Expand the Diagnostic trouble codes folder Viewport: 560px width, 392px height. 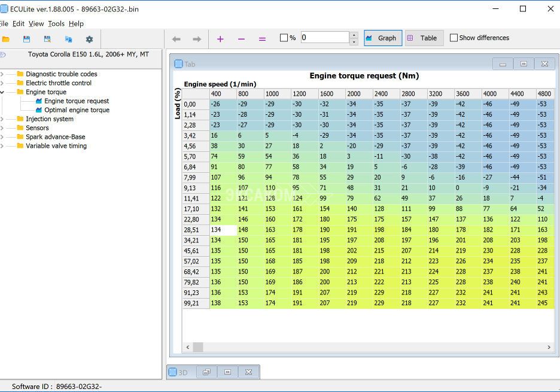click(2, 74)
